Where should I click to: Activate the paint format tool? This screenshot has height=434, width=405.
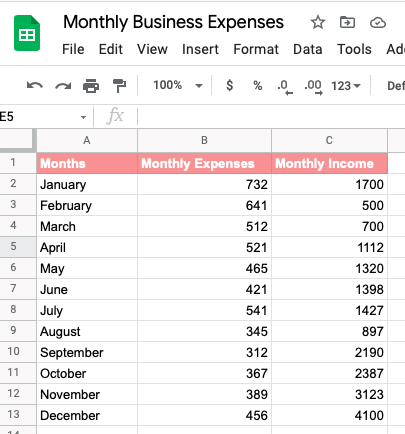119,86
